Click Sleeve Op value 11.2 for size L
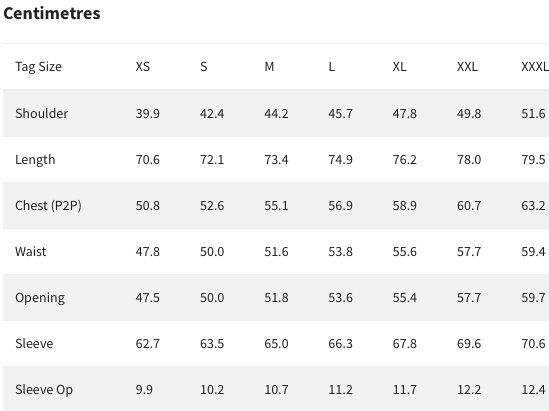The width and height of the screenshot is (549, 411). point(340,390)
